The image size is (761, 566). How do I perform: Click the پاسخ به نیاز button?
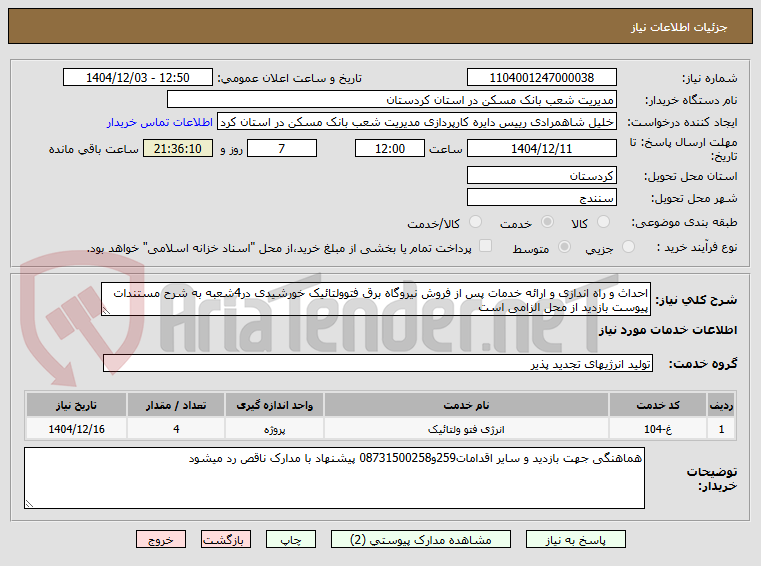click(576, 539)
